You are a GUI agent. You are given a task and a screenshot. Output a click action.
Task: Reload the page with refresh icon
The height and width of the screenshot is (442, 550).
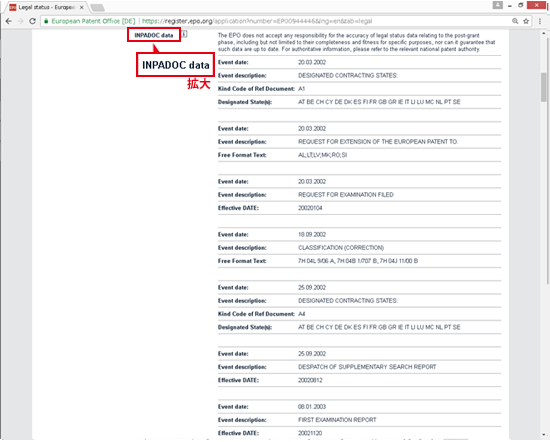coord(33,21)
